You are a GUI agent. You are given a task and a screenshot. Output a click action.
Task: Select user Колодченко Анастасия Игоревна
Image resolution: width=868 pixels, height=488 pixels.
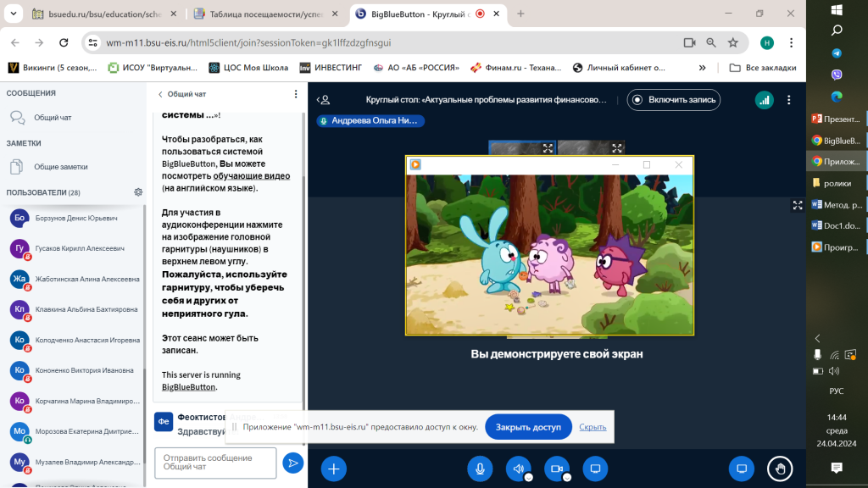pyautogui.click(x=75, y=340)
